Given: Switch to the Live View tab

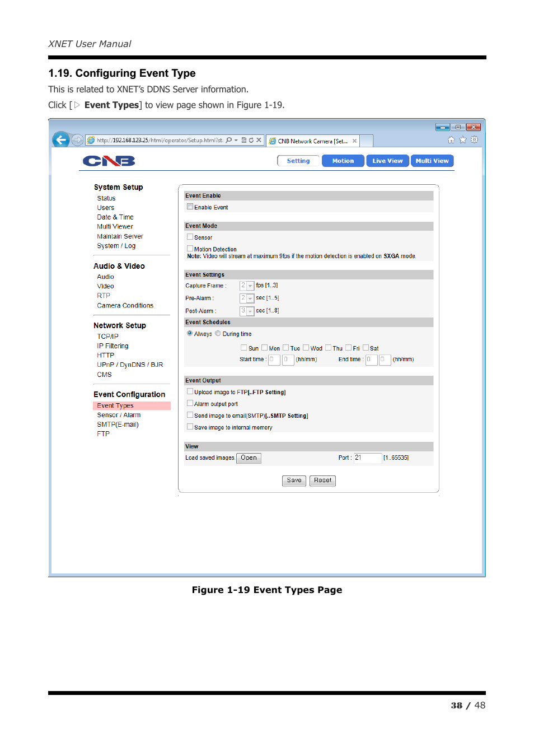Looking at the screenshot, I should pos(387,161).
